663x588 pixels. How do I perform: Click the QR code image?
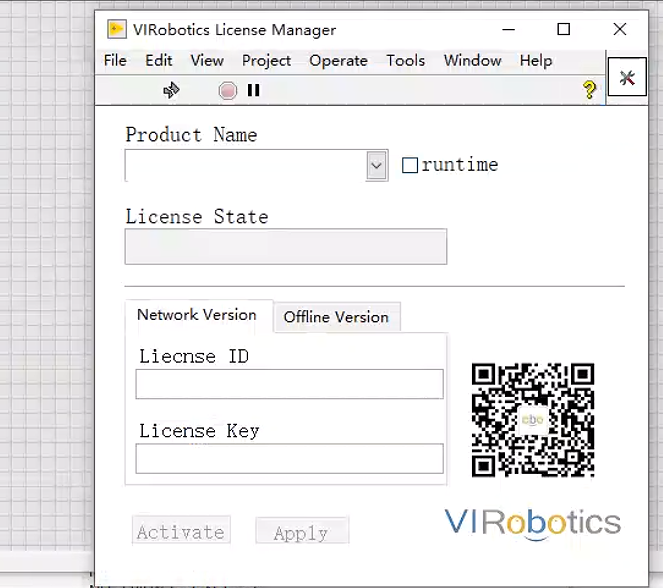533,420
